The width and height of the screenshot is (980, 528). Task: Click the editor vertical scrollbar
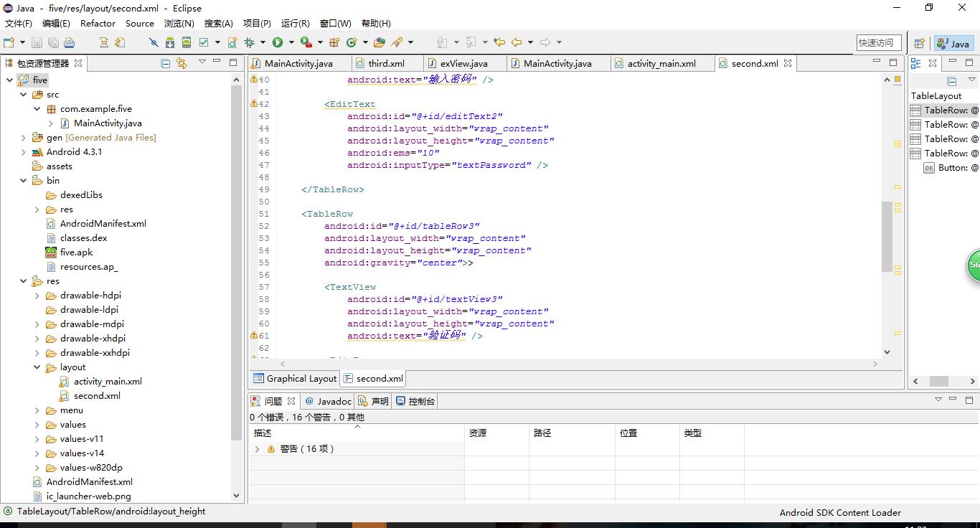(x=887, y=237)
